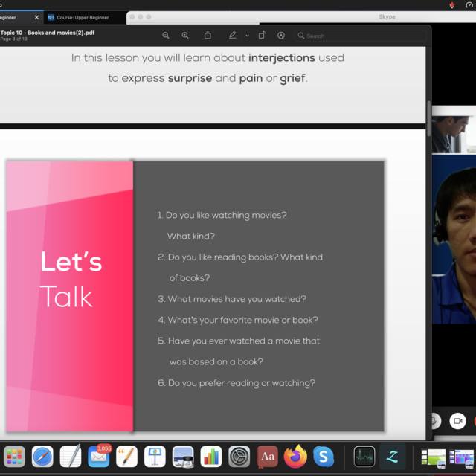476x476 pixels.
Task: Switch to Course: Upper Beginner tab
Action: pos(83,18)
